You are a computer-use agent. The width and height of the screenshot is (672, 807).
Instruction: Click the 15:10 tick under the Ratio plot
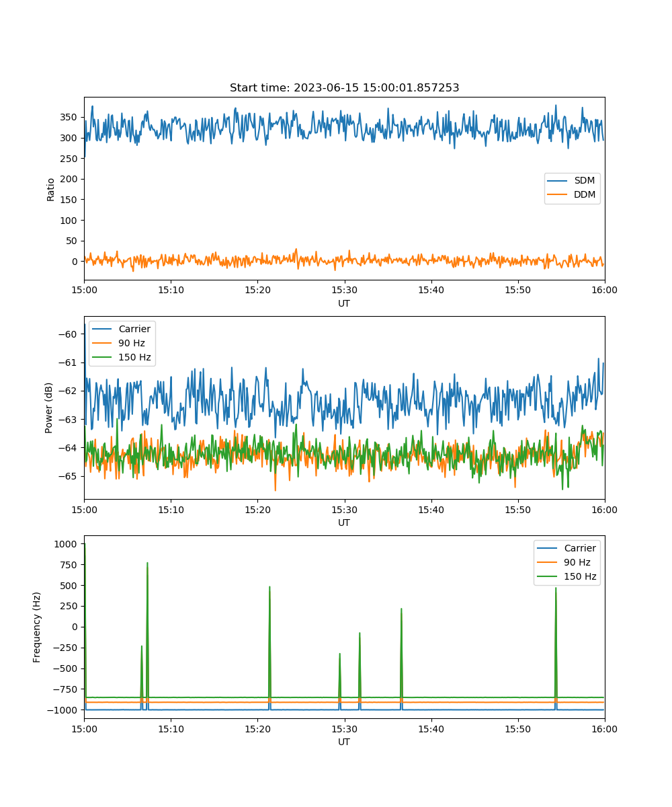tap(171, 289)
